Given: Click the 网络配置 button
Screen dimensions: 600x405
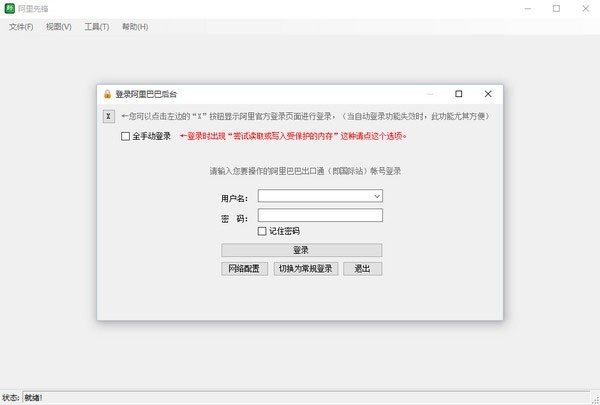Looking at the screenshot, I should pyautogui.click(x=244, y=269).
